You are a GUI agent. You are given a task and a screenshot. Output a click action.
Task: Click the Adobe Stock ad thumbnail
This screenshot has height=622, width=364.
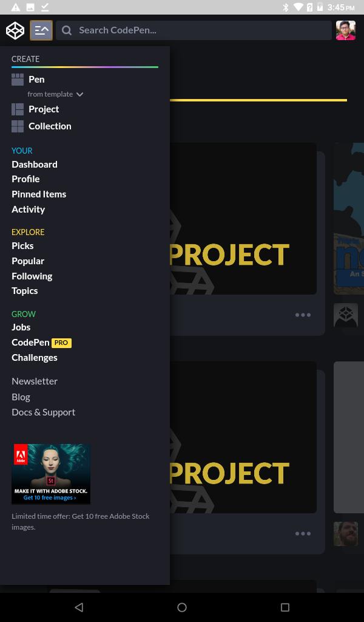point(51,474)
